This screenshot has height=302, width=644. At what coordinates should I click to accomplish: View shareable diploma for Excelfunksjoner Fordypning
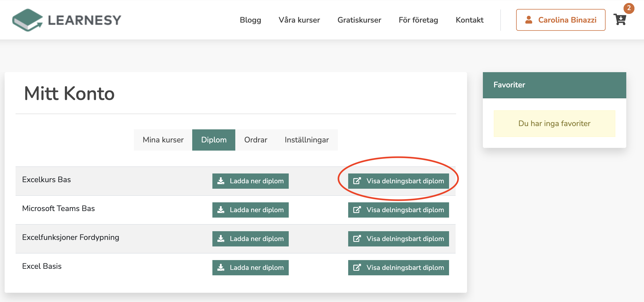[398, 239]
